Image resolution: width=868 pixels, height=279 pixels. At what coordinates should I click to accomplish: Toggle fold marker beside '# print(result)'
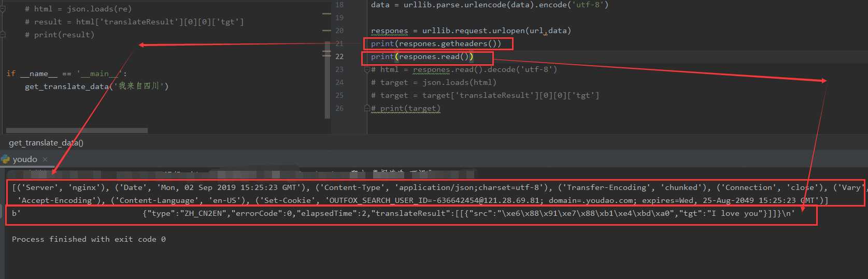tap(3, 35)
